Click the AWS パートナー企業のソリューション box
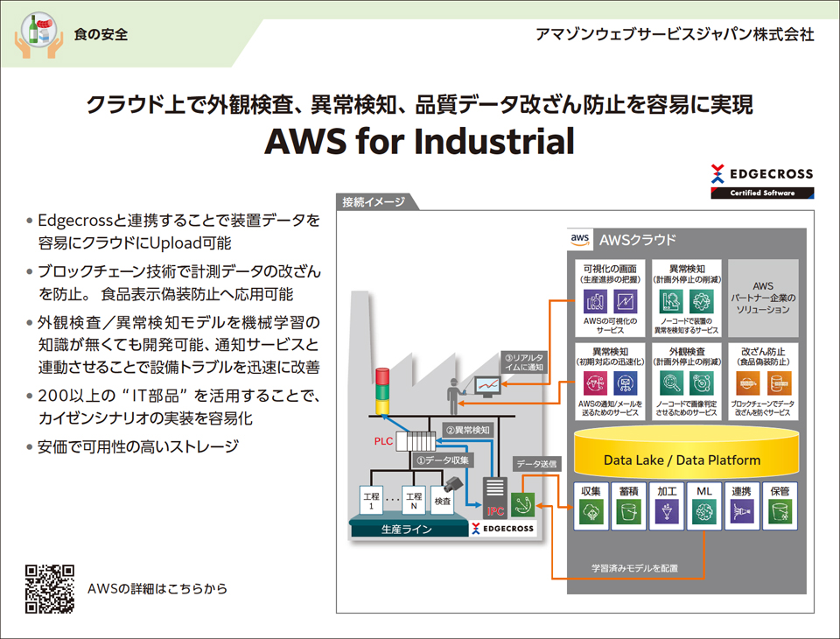Image resolution: width=840 pixels, height=639 pixels. (763, 298)
